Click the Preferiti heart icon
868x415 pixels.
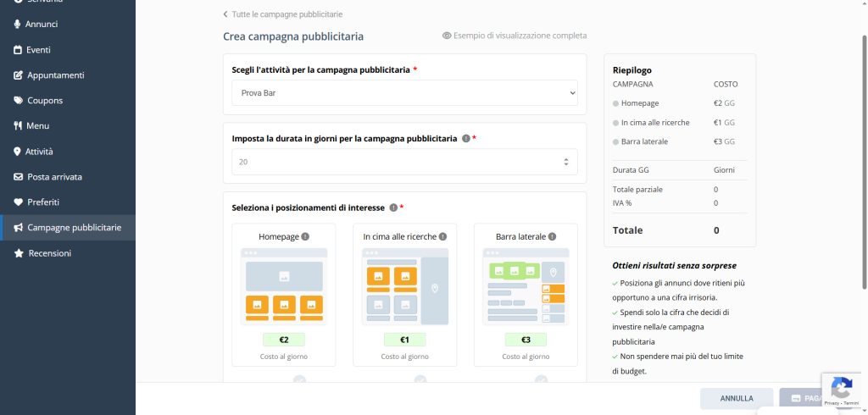click(x=18, y=202)
